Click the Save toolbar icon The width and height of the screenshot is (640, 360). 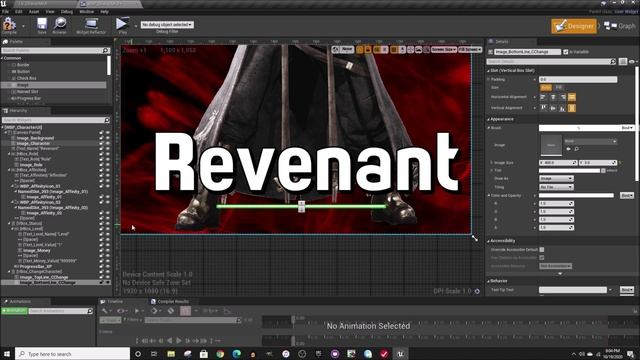[42, 25]
